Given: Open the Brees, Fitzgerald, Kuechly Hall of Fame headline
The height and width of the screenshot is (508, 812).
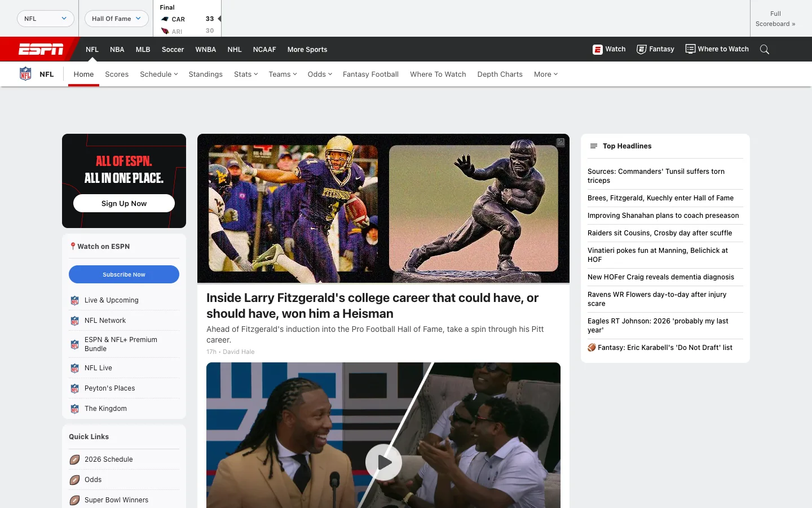Looking at the screenshot, I should (x=660, y=198).
